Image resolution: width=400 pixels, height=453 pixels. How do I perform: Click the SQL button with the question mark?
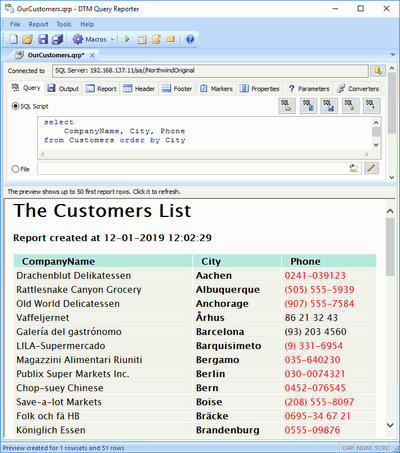pyautogui.click(x=371, y=106)
